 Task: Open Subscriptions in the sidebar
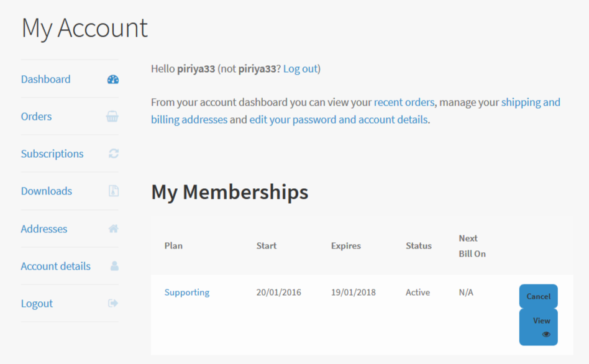tap(52, 154)
